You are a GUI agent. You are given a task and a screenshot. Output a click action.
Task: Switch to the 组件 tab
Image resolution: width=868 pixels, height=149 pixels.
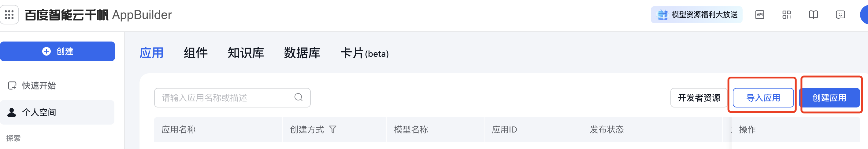[x=196, y=53]
